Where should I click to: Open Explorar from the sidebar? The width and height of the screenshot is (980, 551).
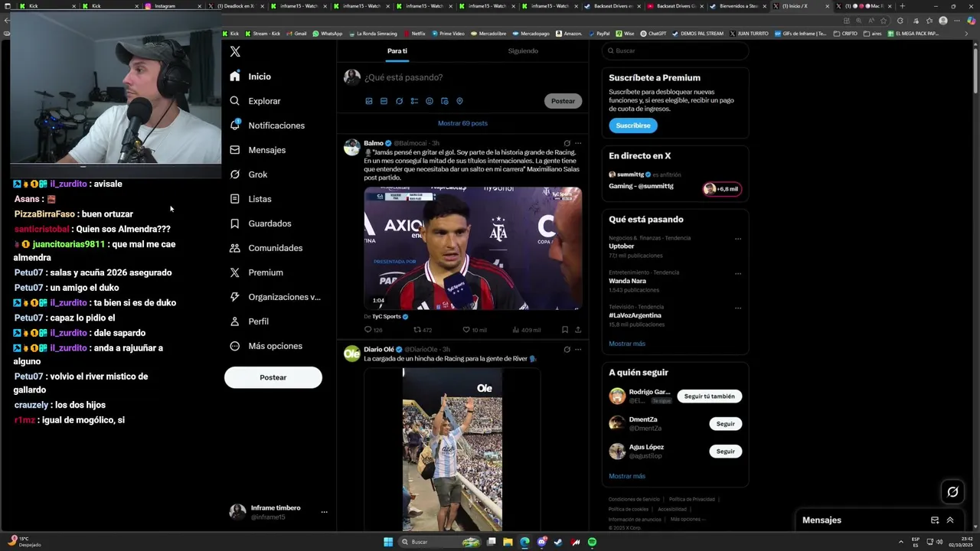[255, 101]
